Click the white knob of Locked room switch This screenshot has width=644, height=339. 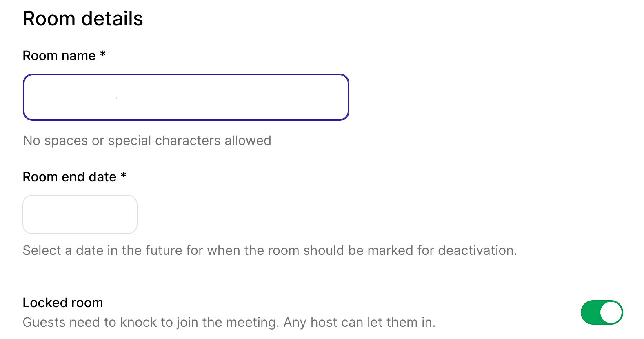click(x=611, y=312)
